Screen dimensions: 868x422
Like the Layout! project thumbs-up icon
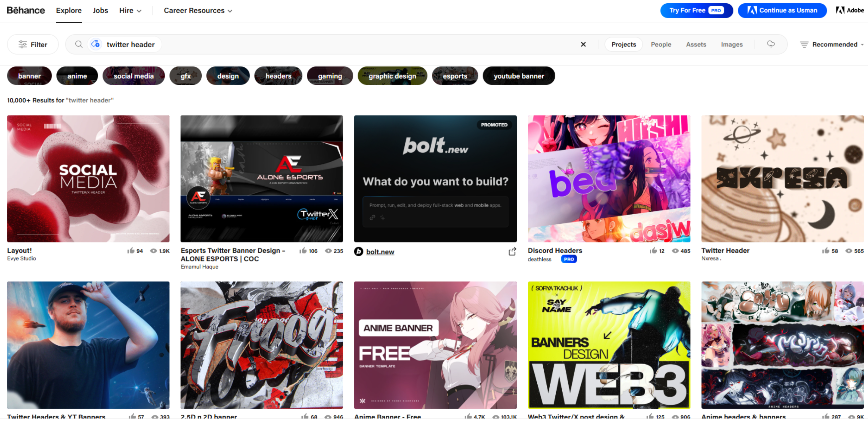[x=131, y=251]
